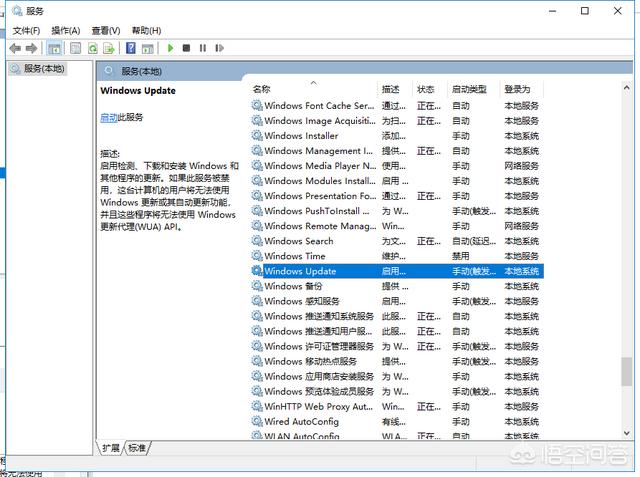Sort by the 描述 column header
This screenshot has width=640, height=477.
point(396,89)
